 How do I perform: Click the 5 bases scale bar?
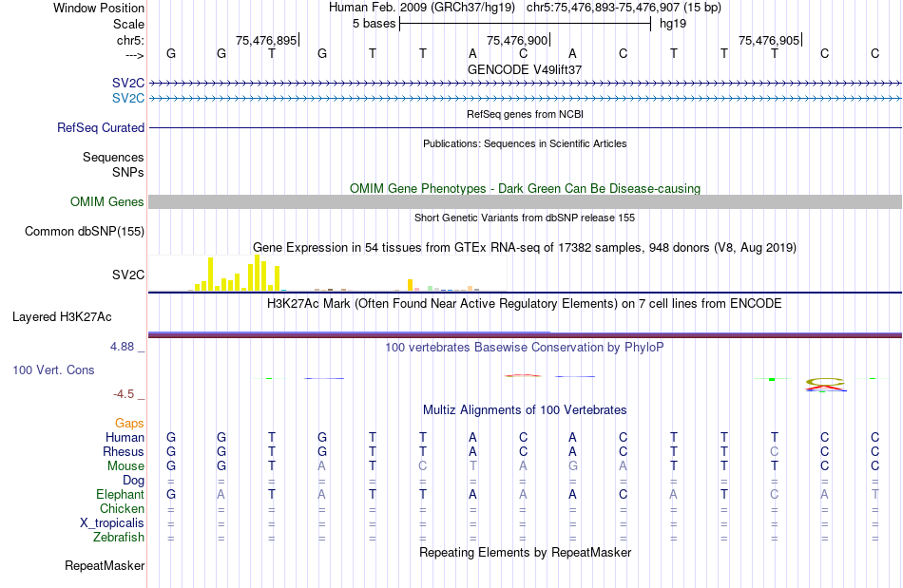click(x=525, y=24)
